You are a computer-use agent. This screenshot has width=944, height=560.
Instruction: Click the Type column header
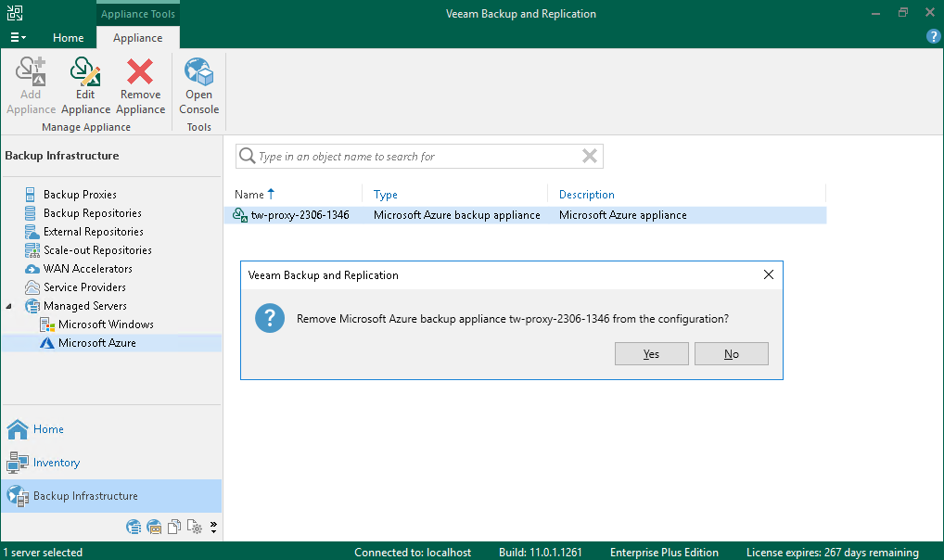tap(386, 195)
